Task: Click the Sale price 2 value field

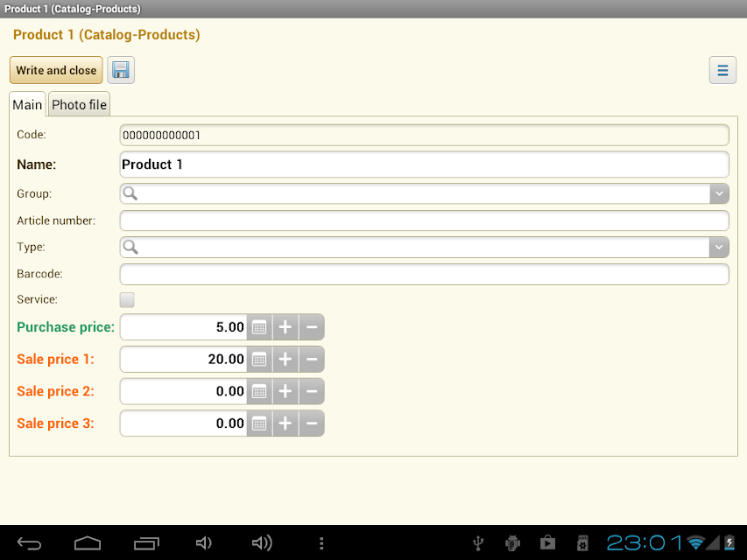Action: 183,391
